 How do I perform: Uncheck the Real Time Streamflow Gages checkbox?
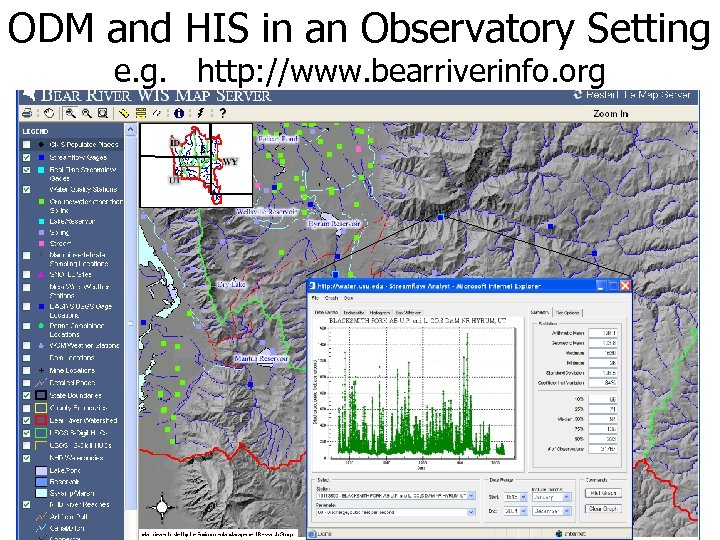27,170
